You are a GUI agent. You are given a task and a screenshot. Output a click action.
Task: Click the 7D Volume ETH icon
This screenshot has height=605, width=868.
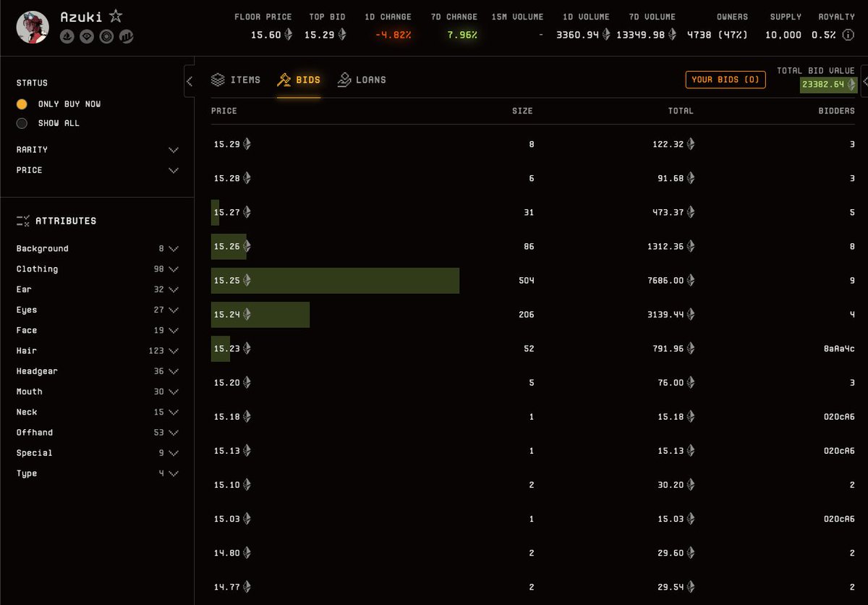[672, 34]
